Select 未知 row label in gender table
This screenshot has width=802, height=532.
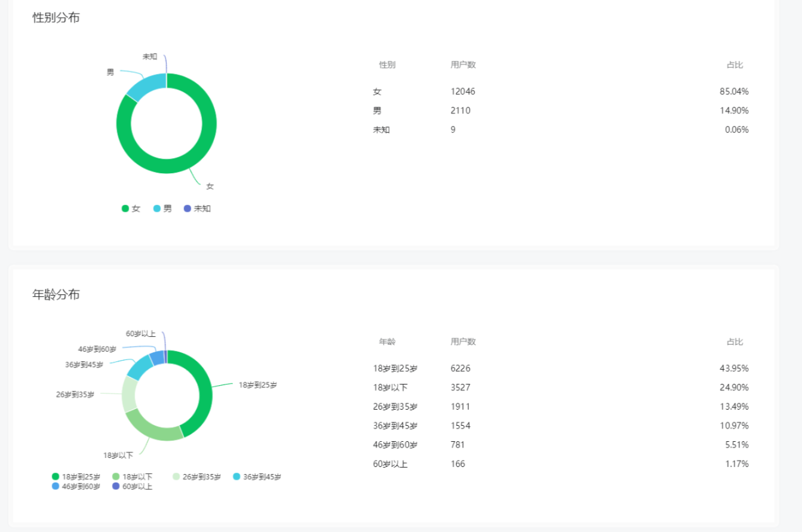click(381, 130)
